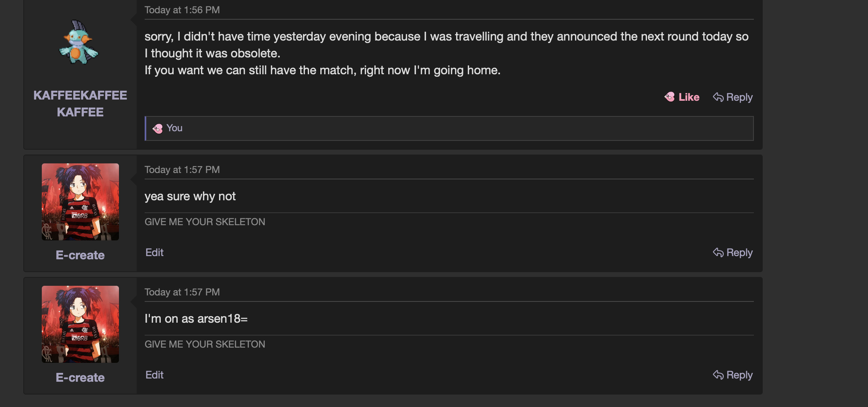Click reply arrow icon on 'arsen18=' post
Screen dimensions: 868x407
(718, 375)
